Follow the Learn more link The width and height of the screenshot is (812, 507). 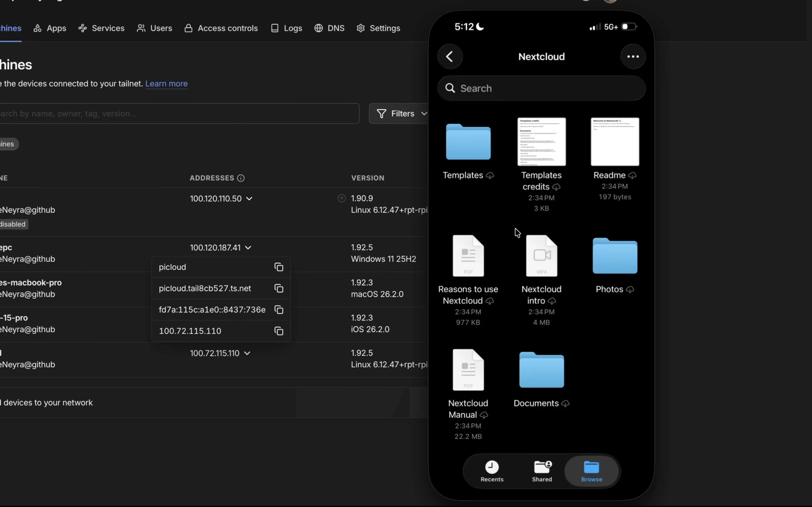[x=166, y=83]
